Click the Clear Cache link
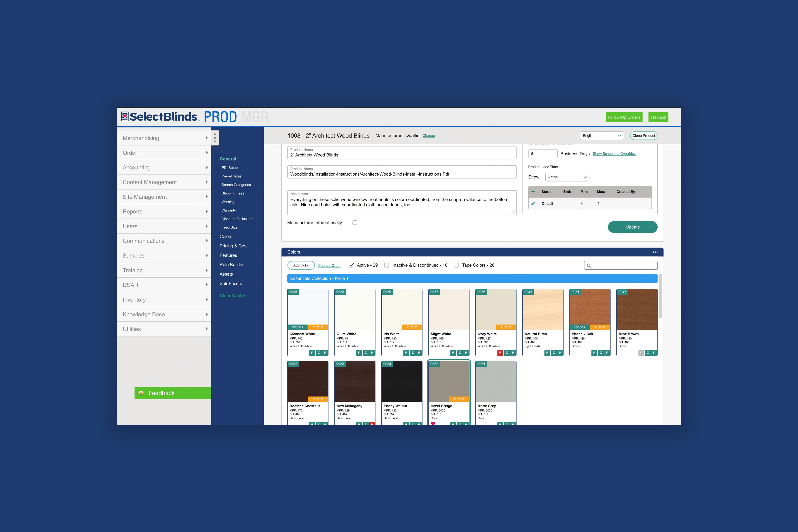Screen dimensions: 798x532 [232, 296]
